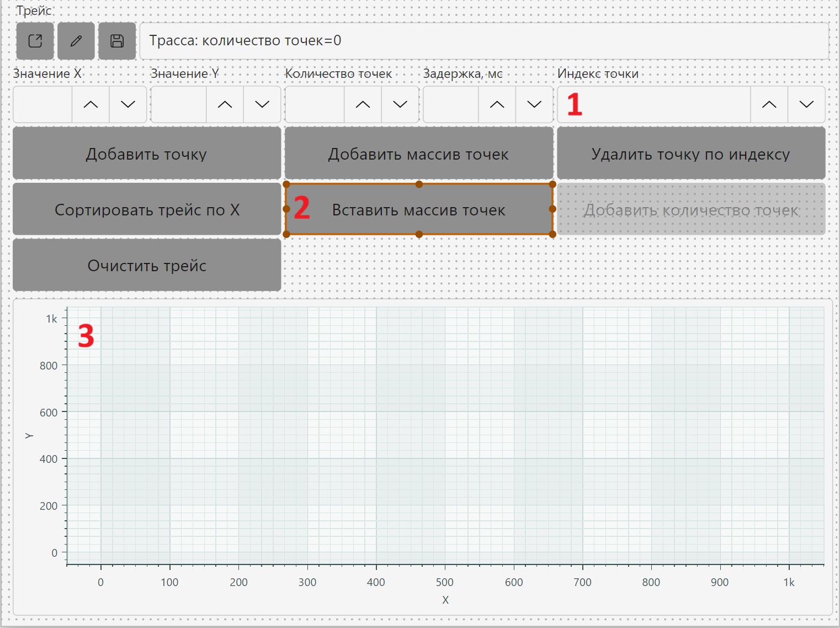Decrease the Количество точек value
Image resolution: width=840 pixels, height=628 pixels.
pos(400,104)
